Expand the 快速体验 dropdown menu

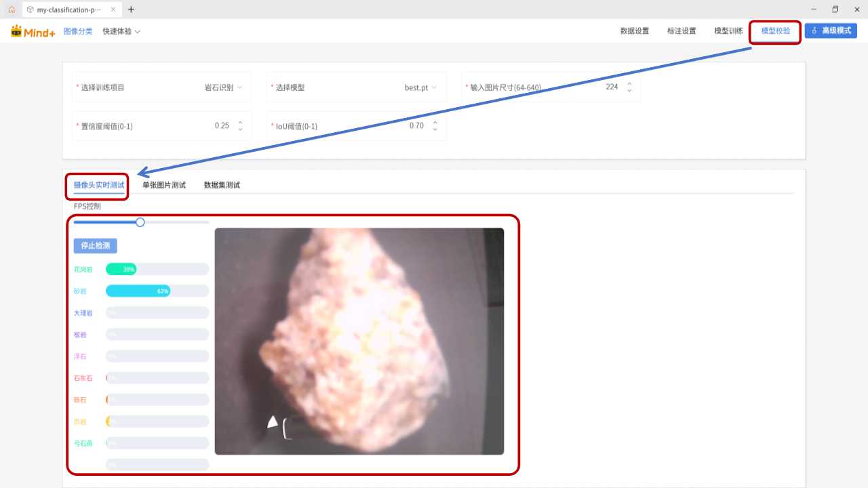tap(121, 31)
